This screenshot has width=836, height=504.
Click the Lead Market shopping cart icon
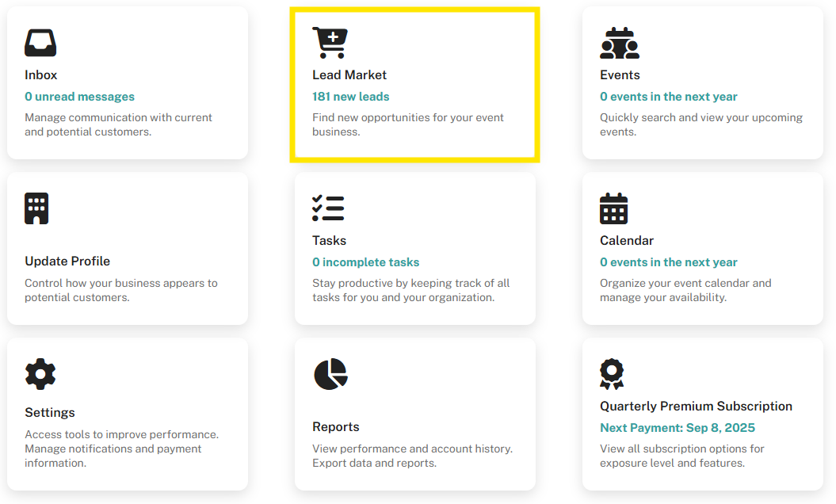click(x=330, y=42)
